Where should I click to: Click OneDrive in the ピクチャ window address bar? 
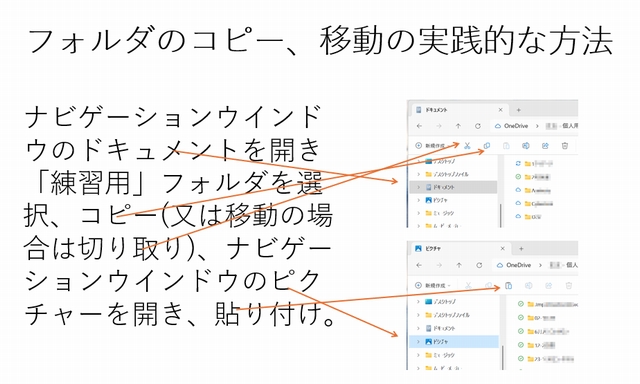pos(518,265)
